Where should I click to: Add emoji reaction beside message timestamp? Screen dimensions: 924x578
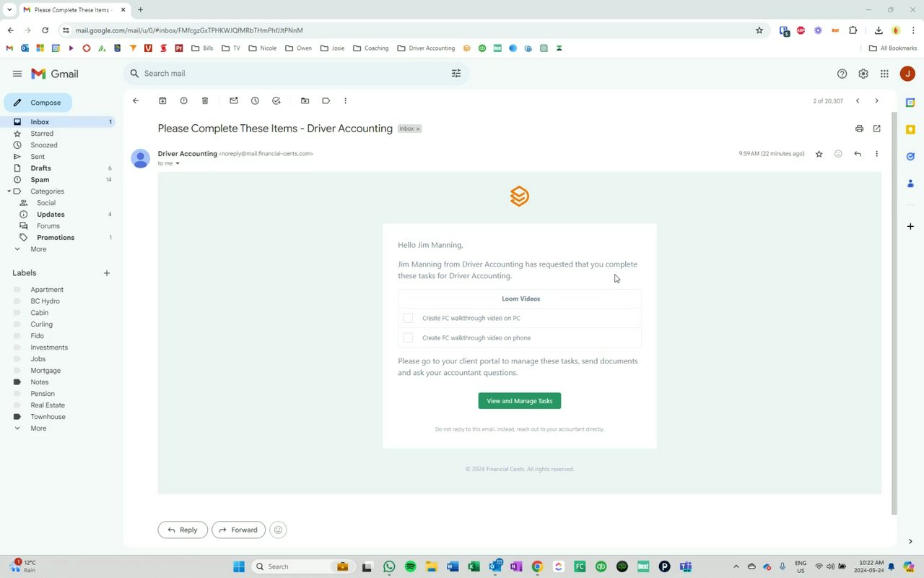coord(838,154)
